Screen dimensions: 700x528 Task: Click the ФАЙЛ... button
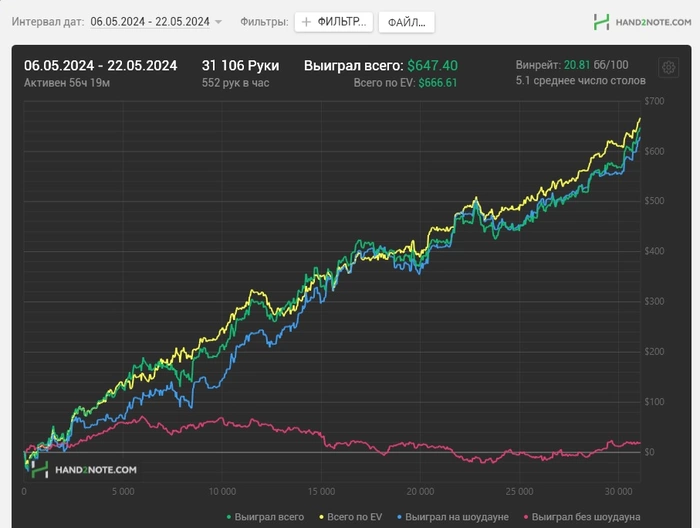point(406,22)
